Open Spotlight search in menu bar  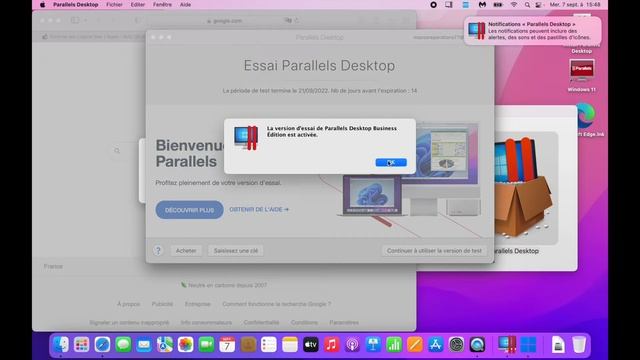[527, 4]
